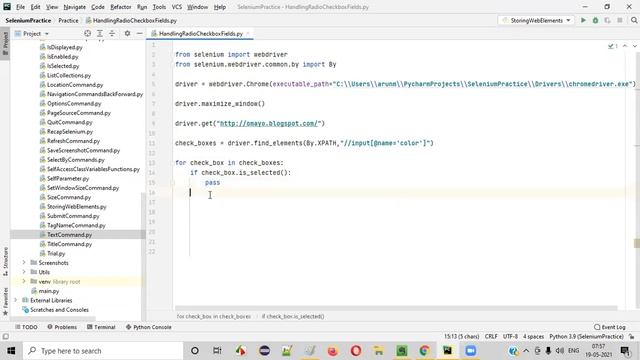Open the Python Console

point(149,327)
